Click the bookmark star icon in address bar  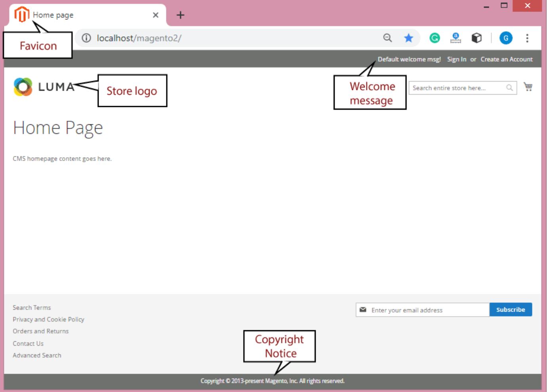tap(408, 38)
